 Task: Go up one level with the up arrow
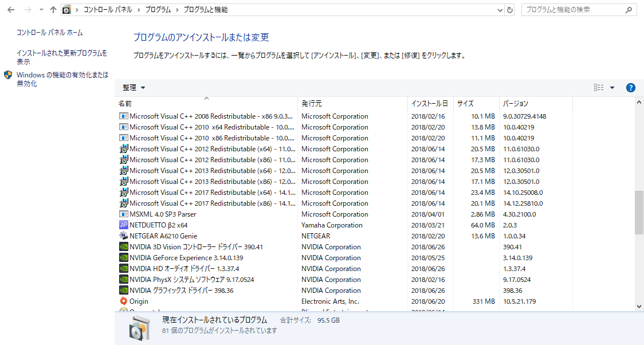click(x=53, y=10)
